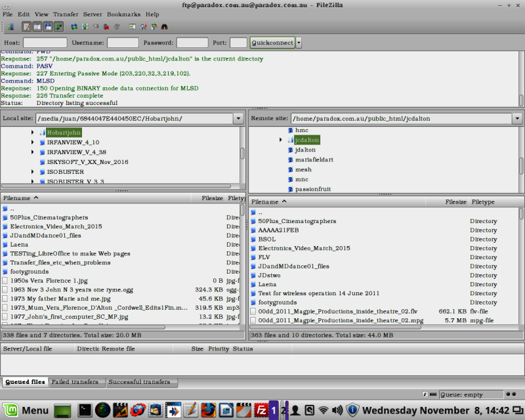Reconnect to the last server
Image resolution: width=525 pixels, height=420 pixels.
pyautogui.click(x=117, y=27)
